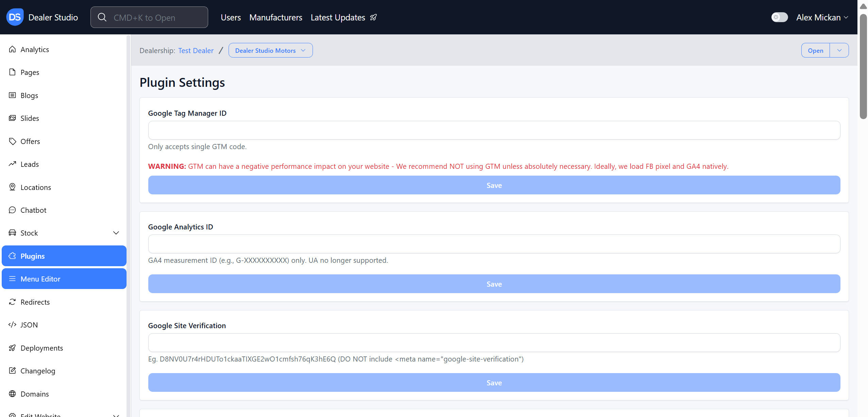This screenshot has width=868, height=417.
Task: Open the Dealer Studio Motors dropdown
Action: pyautogui.click(x=270, y=50)
